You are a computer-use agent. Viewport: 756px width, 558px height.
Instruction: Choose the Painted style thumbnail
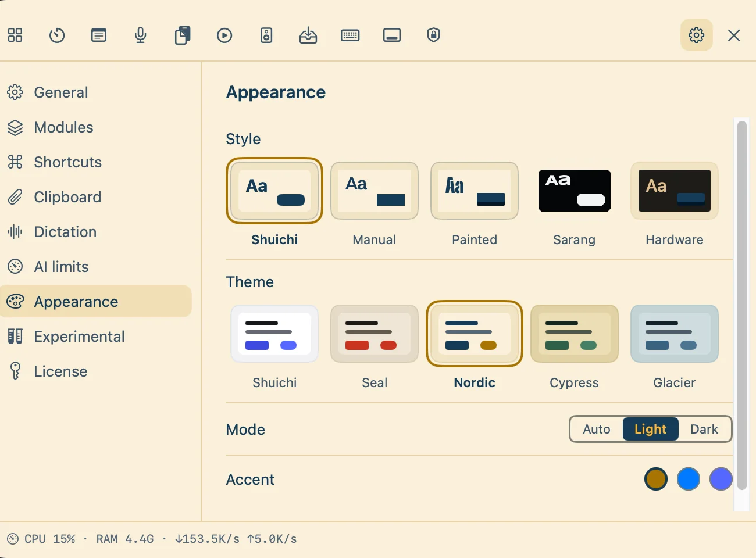pos(475,191)
